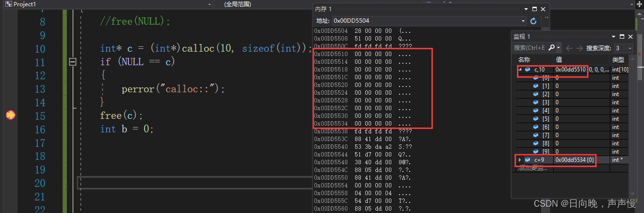This screenshot has height=213, width=644.
Task: Click the Name column header in Watch 1
Action: 524,59
